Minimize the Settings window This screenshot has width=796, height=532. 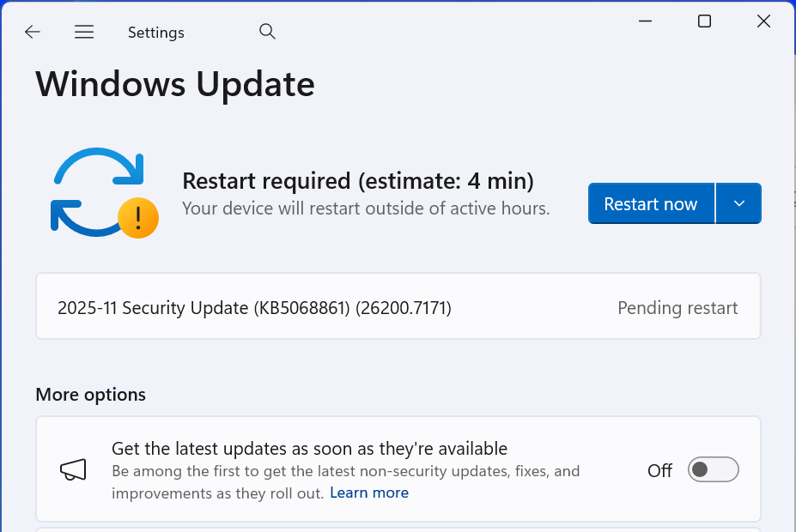coord(646,21)
